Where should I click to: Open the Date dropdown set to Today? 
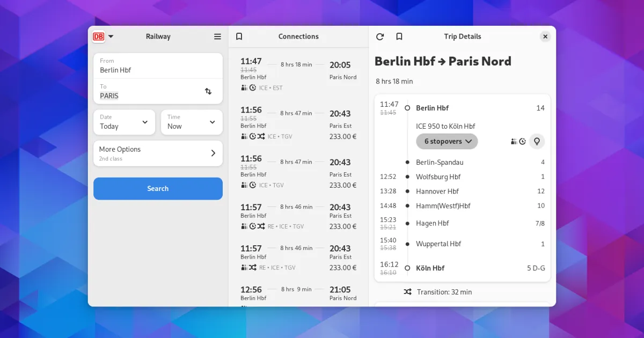(124, 122)
